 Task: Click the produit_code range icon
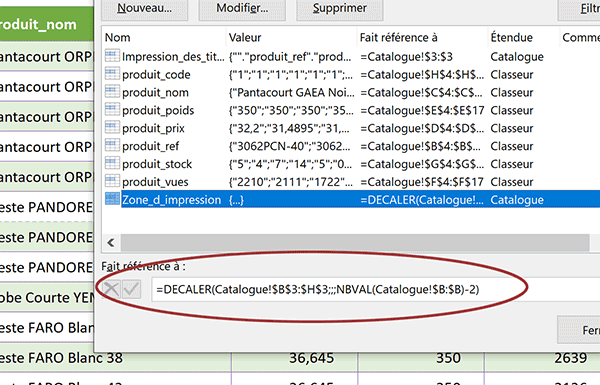pos(112,73)
